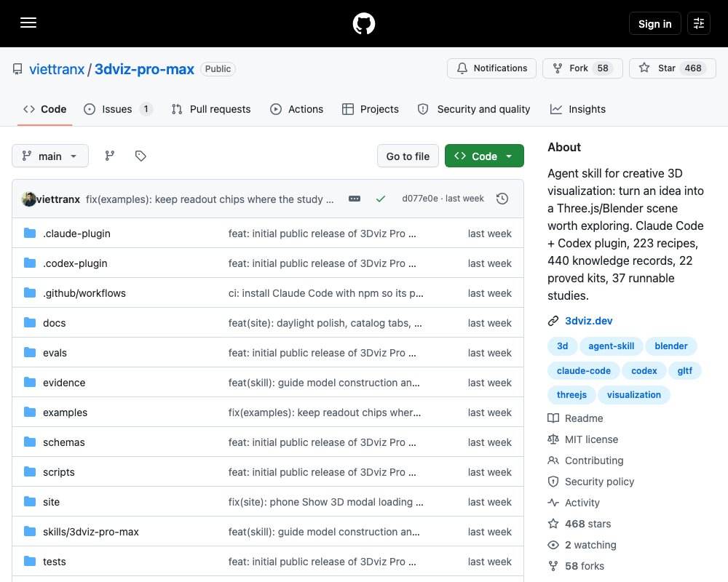Viewport: 728px width, 582px height.
Task: Open the .codex-plugin folder
Action: pos(75,263)
